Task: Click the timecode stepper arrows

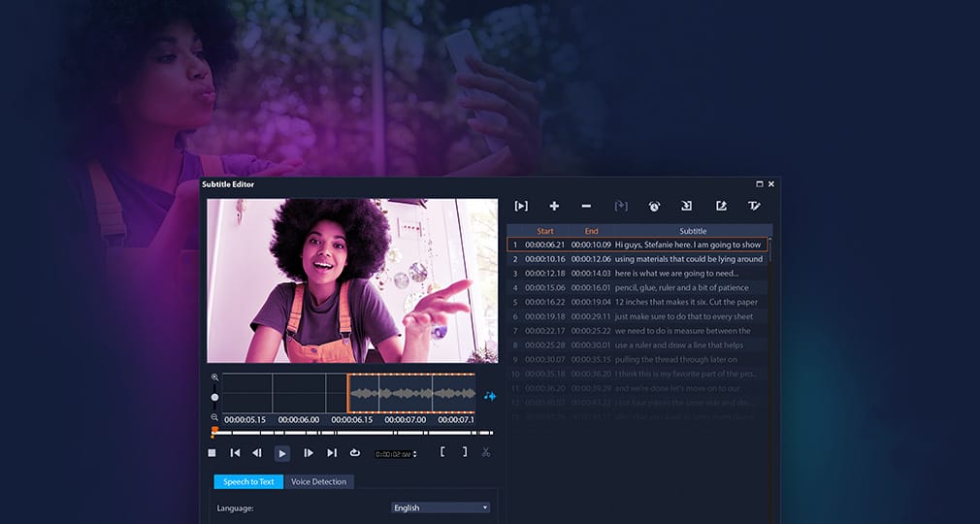Action: tap(414, 453)
